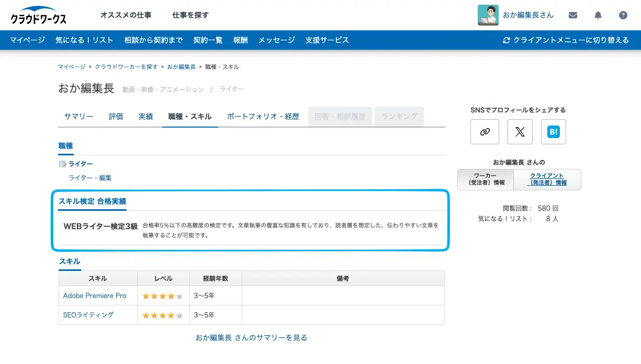Click the star rating for SEOライティング

(x=163, y=315)
